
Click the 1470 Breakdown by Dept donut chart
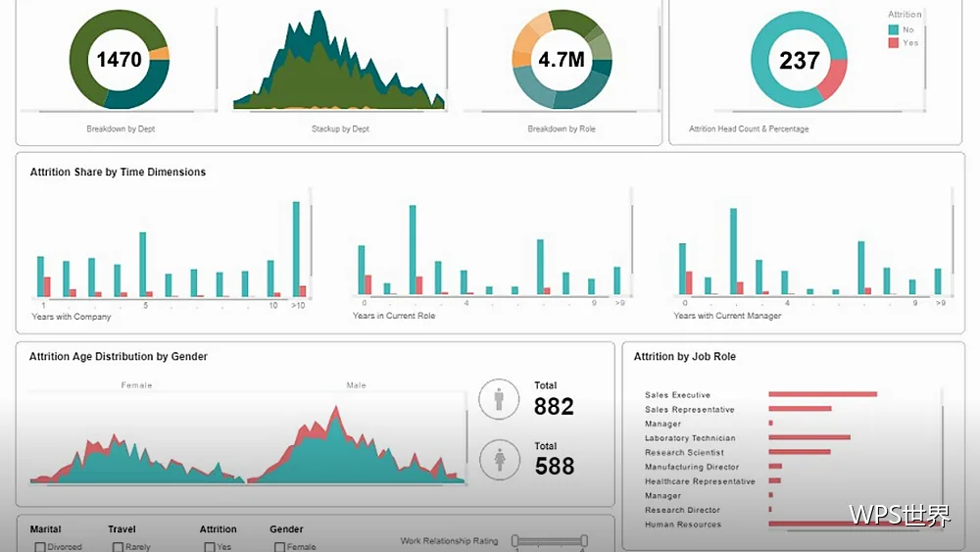tap(119, 60)
